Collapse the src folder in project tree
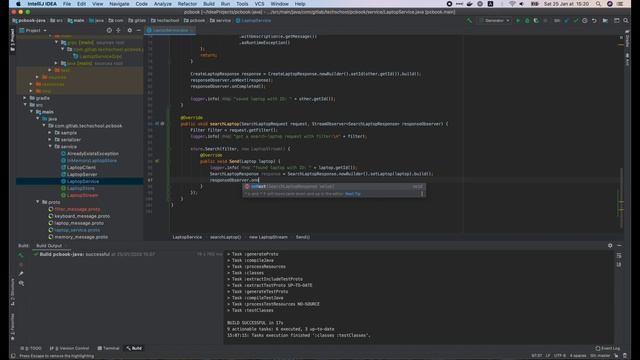The width and height of the screenshot is (640, 360). (x=25, y=105)
